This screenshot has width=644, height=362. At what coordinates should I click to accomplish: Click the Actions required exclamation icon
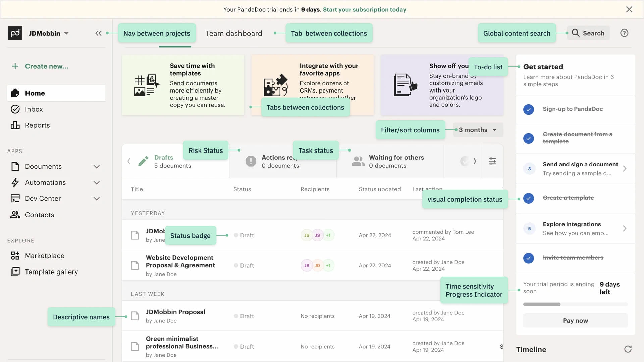click(251, 161)
